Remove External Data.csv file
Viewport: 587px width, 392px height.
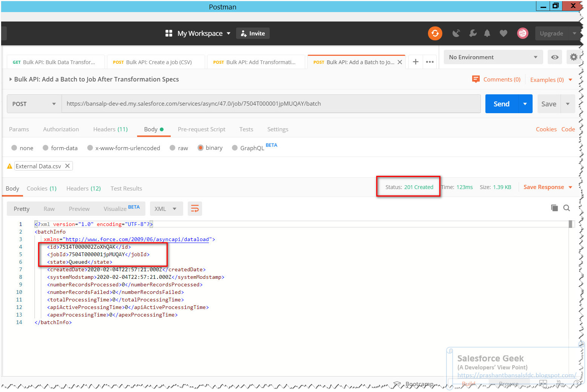[x=67, y=166]
